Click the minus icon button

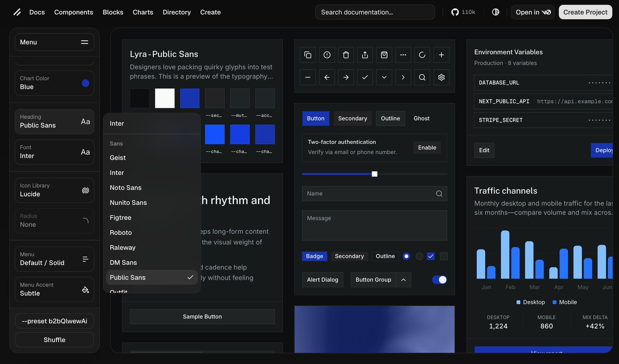308,77
